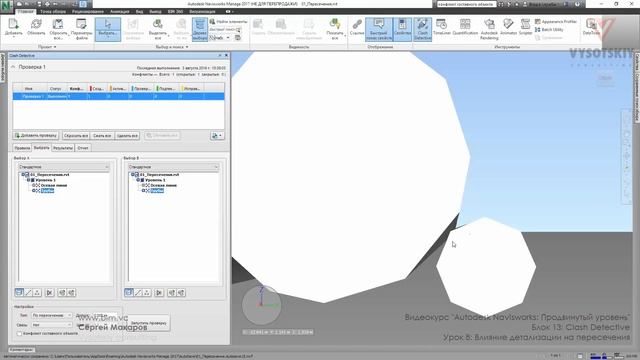Open the Правила (Rules) tab
The width and height of the screenshot is (640, 360).
click(22, 148)
